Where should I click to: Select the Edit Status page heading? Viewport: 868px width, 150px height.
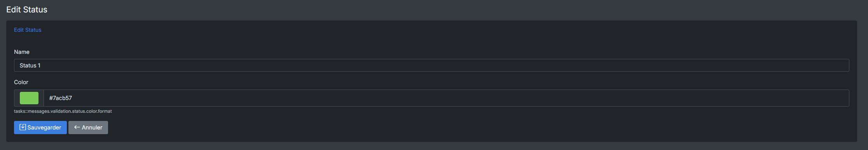click(x=27, y=10)
